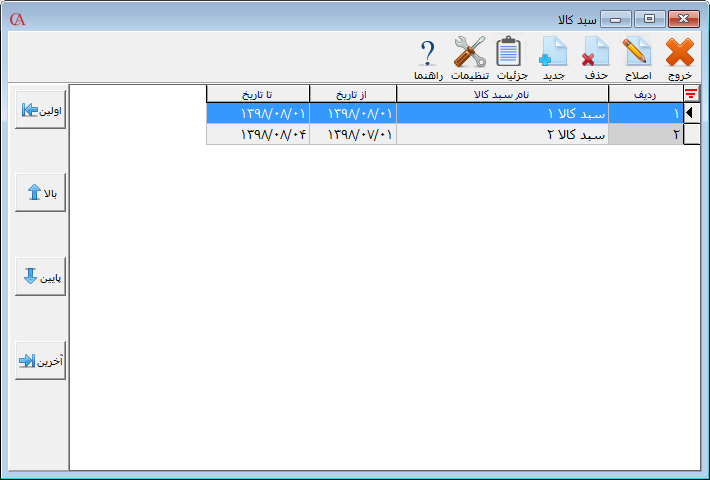Click end date ۱۳۹۸/۰۸/۰۴ in second row

click(258, 134)
